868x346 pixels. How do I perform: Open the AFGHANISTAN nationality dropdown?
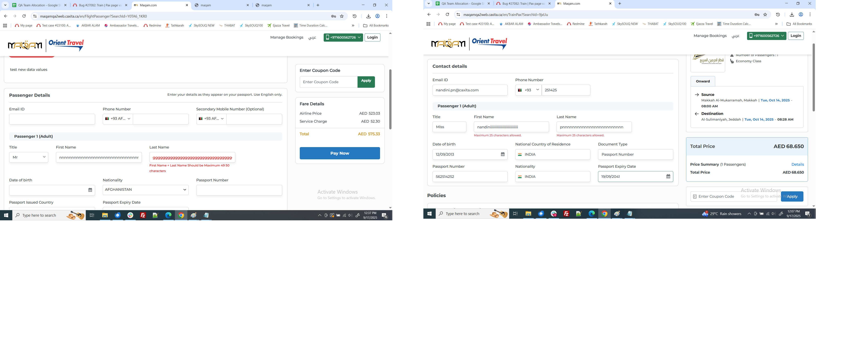point(145,190)
